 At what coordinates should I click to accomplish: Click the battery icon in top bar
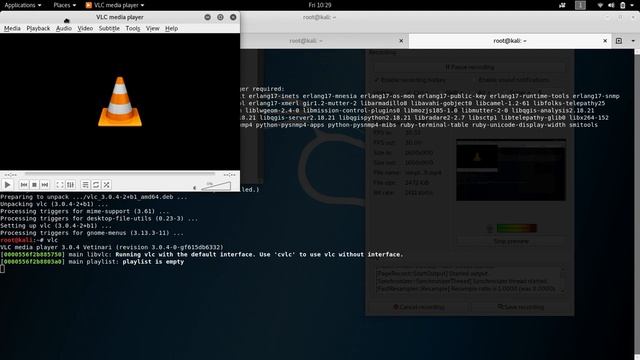[622, 5]
